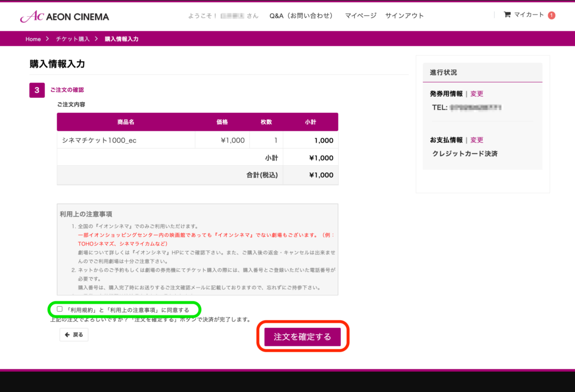The image size is (575, 392).
Task: Click the 合計(税込) label
Action: click(262, 175)
